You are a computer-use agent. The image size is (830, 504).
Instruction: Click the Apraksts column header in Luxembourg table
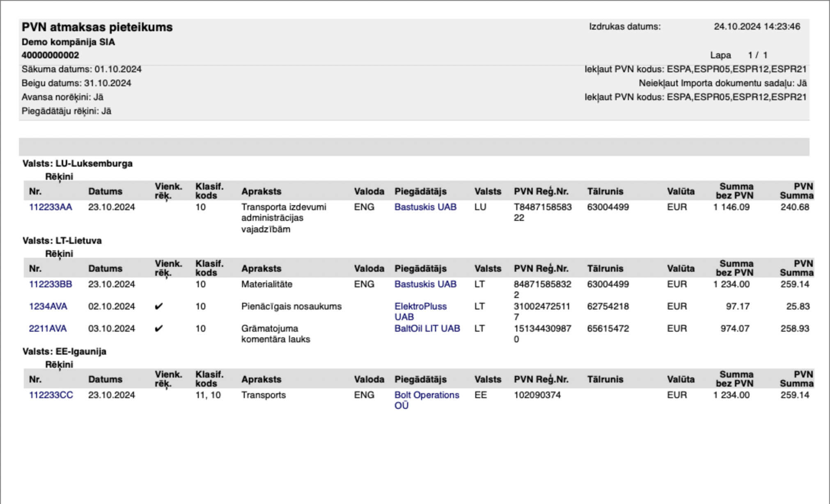tap(261, 192)
